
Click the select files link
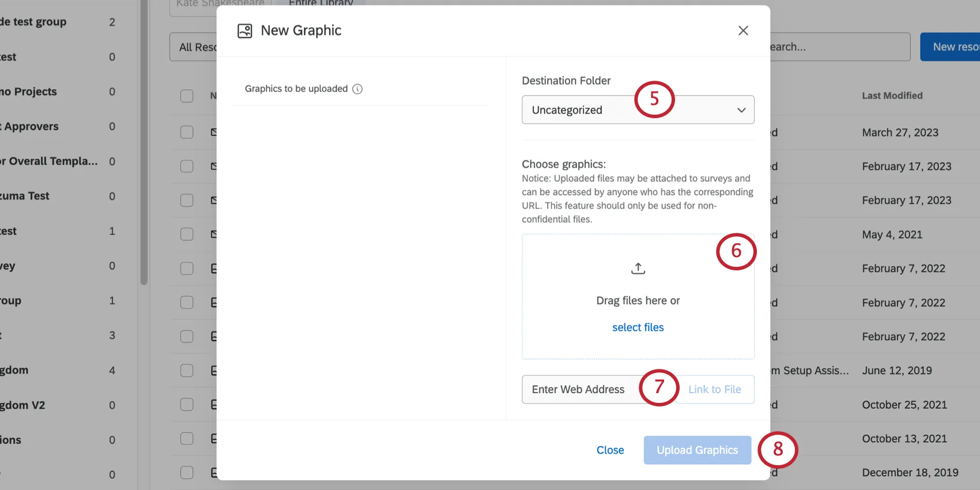pos(638,327)
